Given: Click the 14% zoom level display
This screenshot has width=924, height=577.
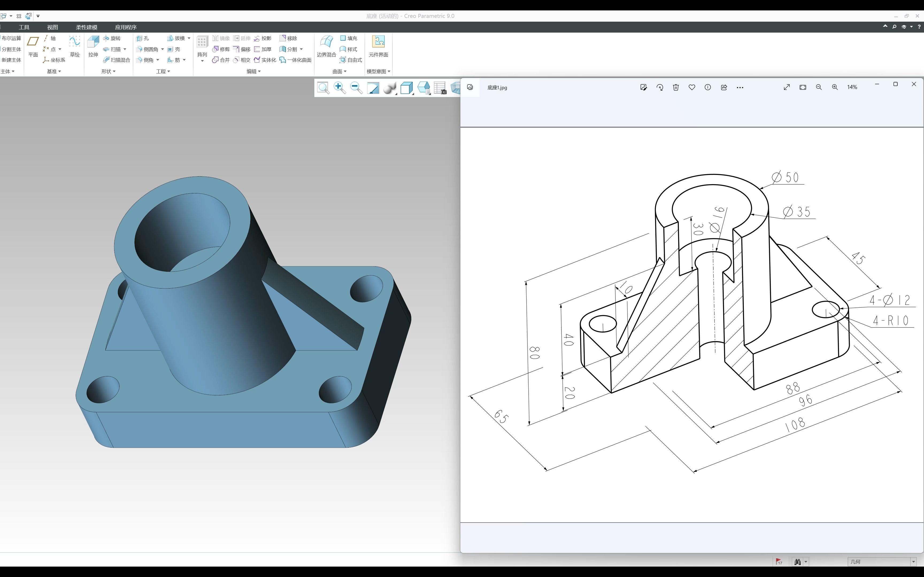Looking at the screenshot, I should point(852,87).
